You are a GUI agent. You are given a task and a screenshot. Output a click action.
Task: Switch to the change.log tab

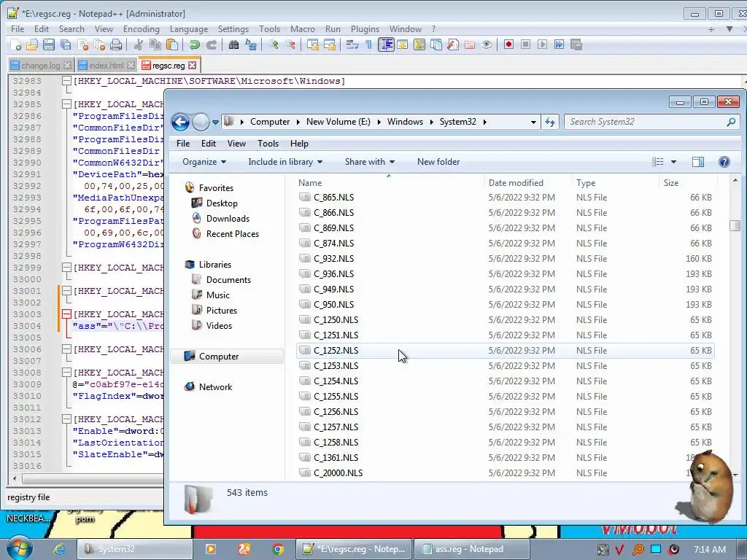pos(41,66)
